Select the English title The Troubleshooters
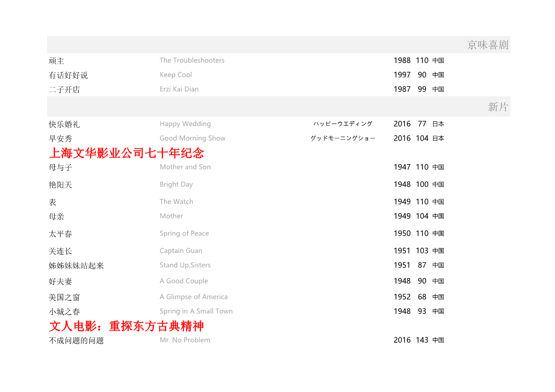 pyautogui.click(x=192, y=60)
